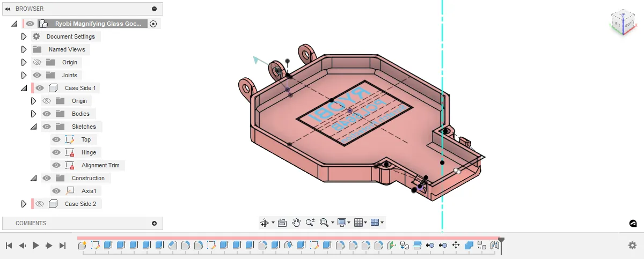Open timeline settings gear

pyautogui.click(x=632, y=245)
